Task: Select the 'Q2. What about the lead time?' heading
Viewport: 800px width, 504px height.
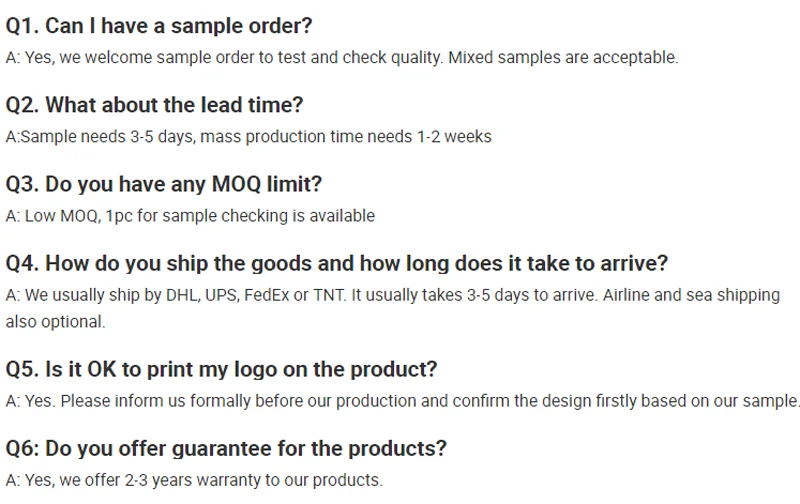Action: tap(154, 105)
